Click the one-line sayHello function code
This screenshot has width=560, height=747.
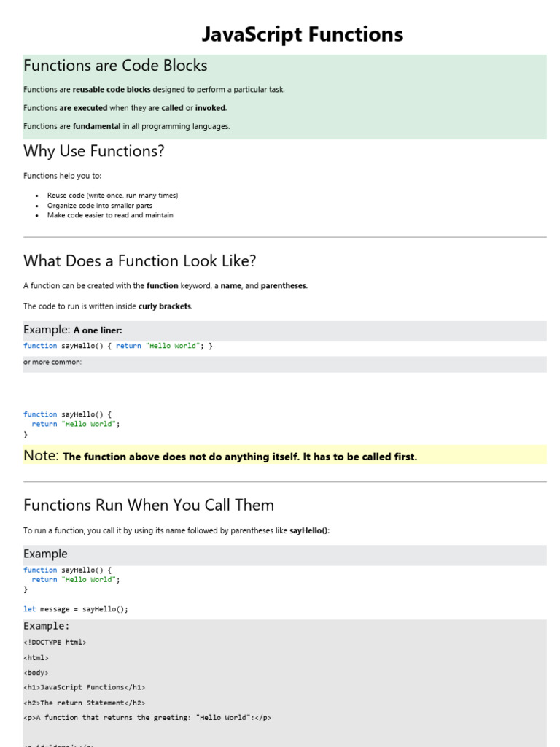coord(118,346)
